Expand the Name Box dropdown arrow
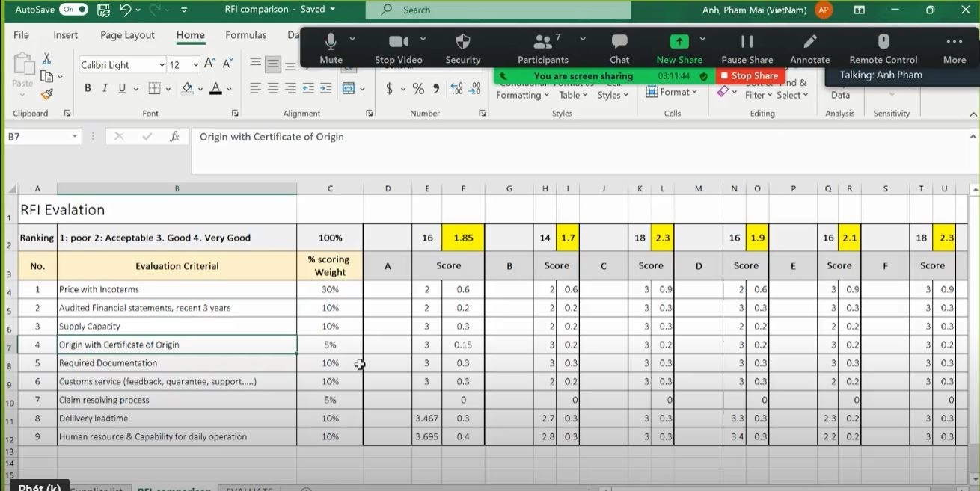Image resolution: width=980 pixels, height=491 pixels. coord(74,137)
